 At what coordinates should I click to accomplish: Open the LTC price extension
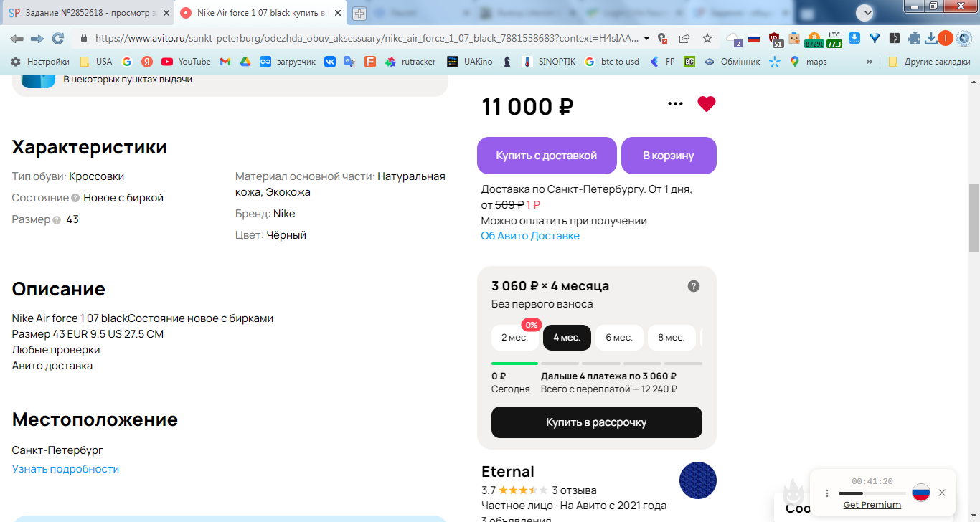pyautogui.click(x=834, y=39)
